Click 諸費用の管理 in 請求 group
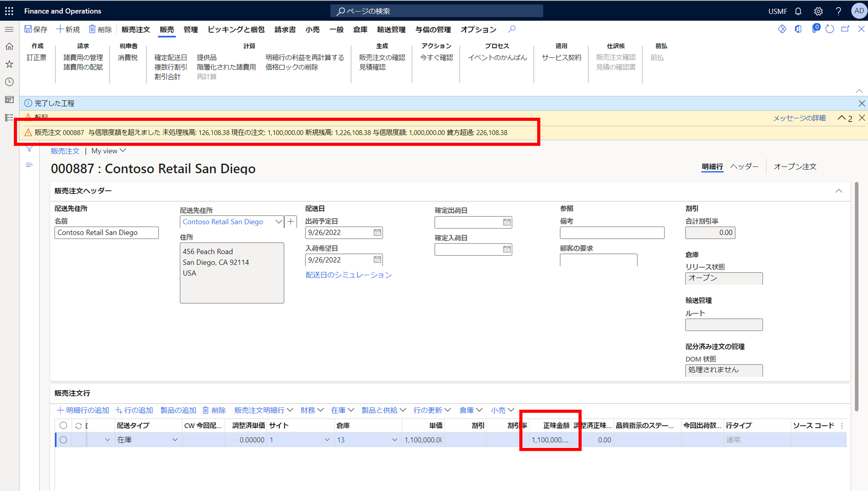The image size is (868, 491). (83, 58)
